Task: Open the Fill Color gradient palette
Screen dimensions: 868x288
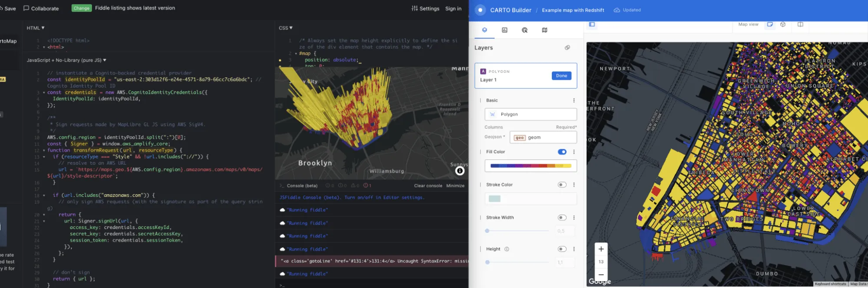Action: pos(530,166)
